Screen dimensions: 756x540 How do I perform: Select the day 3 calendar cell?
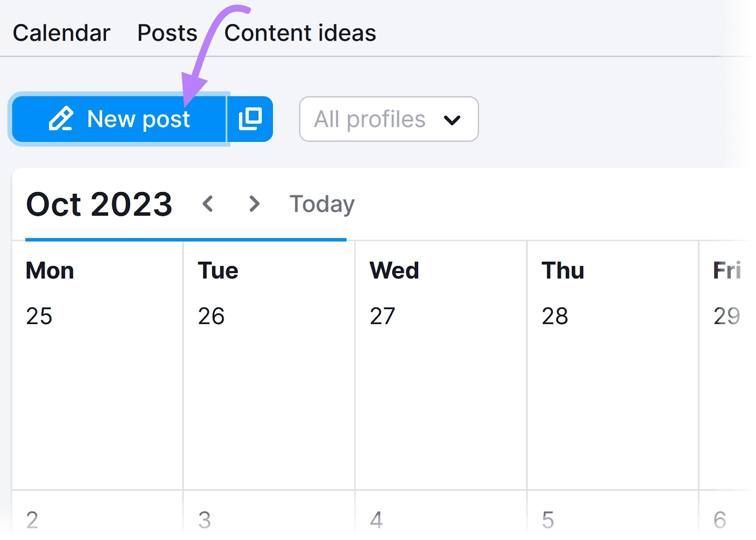click(x=269, y=515)
